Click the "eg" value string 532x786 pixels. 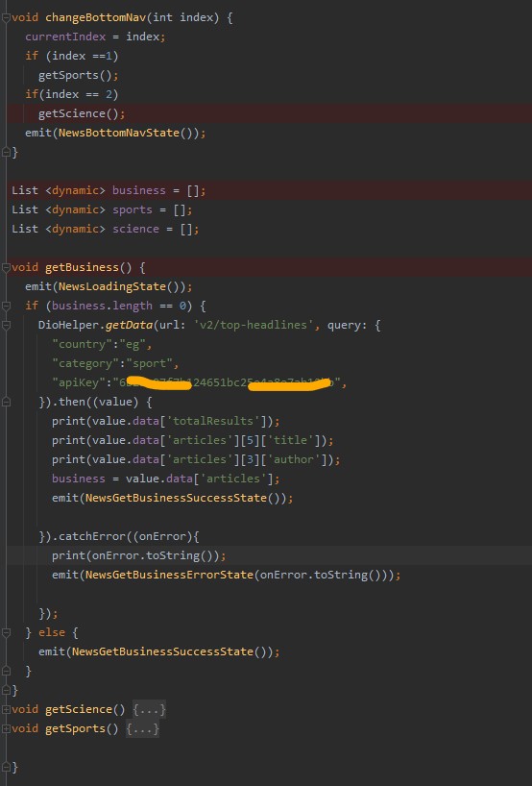click(133, 344)
